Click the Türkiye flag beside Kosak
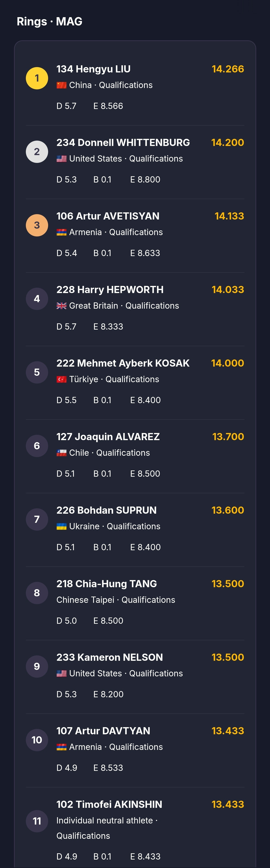 click(61, 380)
